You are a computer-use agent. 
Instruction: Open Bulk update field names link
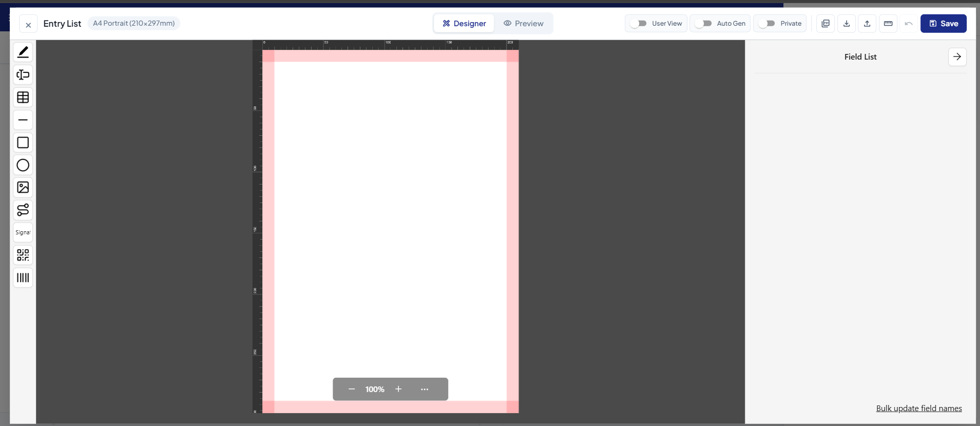[919, 409]
